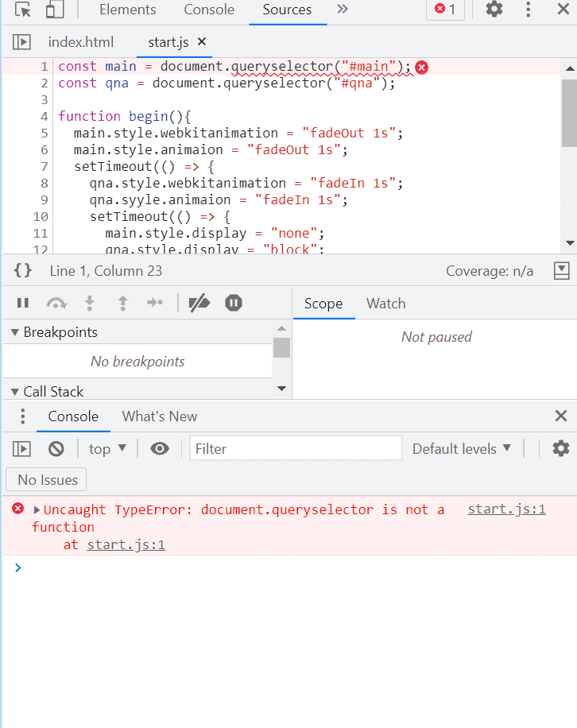
Task: Close the DevTools panel
Action: 563,10
